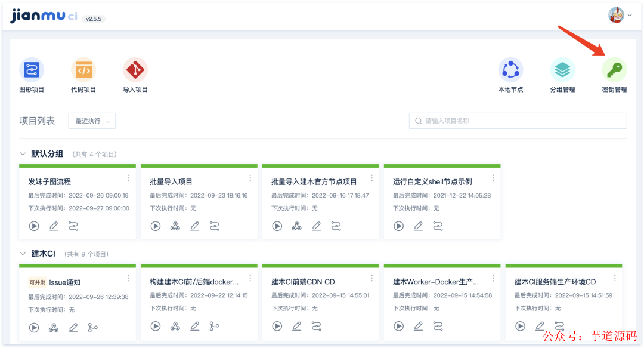Image resolution: width=644 pixels, height=348 pixels.
Task: Click the 导入项目 git import icon
Action: [x=135, y=70]
